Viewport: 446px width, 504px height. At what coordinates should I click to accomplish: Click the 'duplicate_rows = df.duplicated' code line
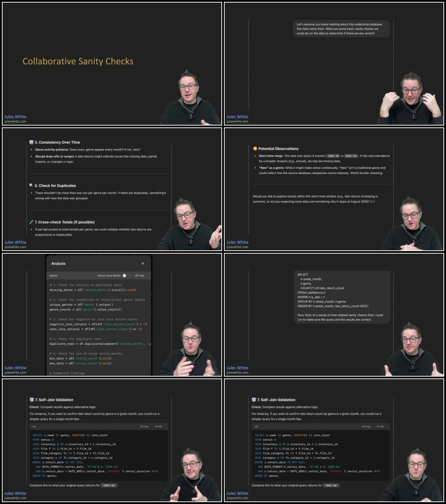[x=101, y=344]
